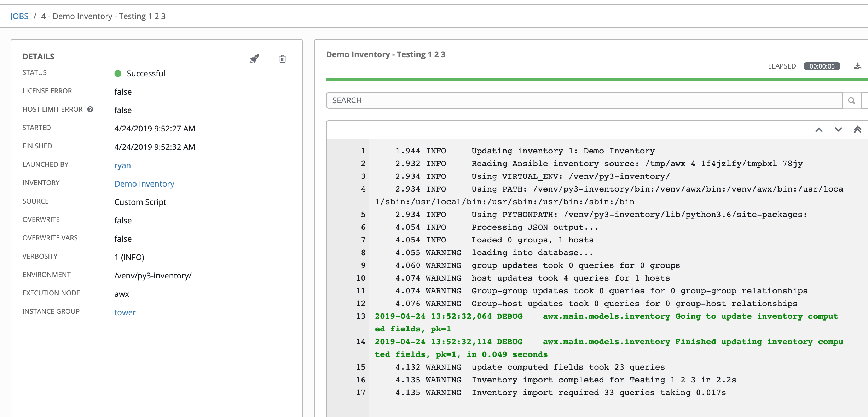Relaunch job with the rocket icon
The height and width of the screenshot is (417, 868).
pos(254,59)
